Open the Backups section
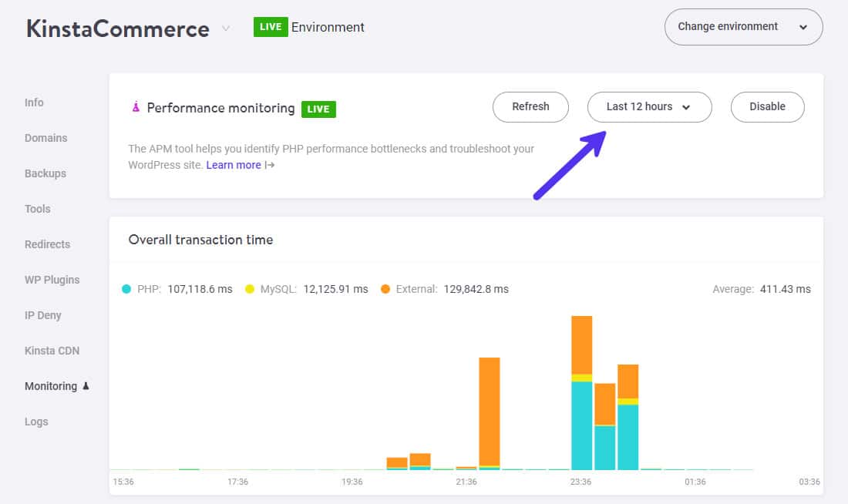Screen dimensions: 848x504 45,173
